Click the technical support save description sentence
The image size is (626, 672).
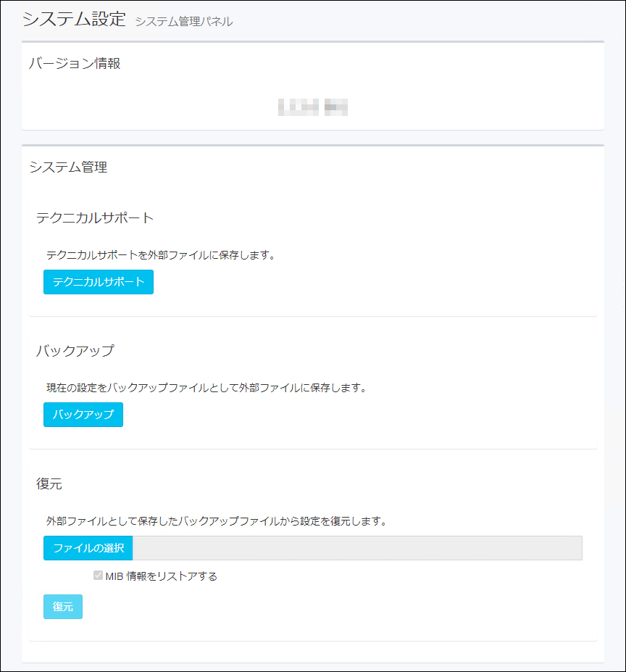point(161,255)
